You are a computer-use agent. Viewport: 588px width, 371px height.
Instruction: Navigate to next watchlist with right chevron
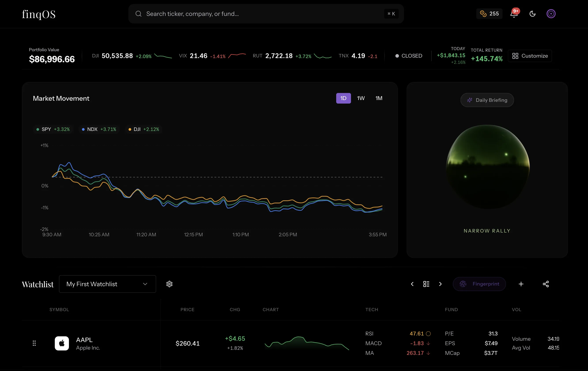pos(440,284)
